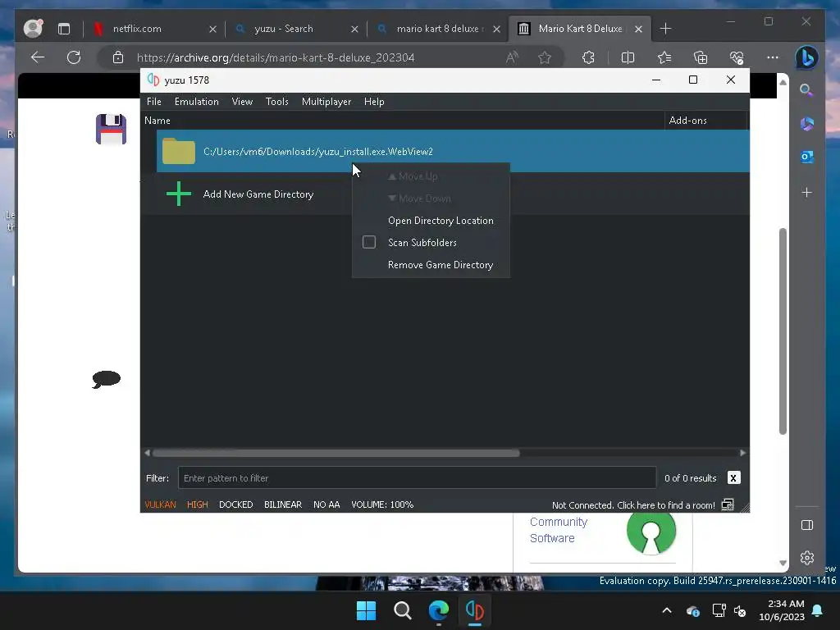Refresh the archive.org page
The height and width of the screenshot is (630, 840).
pyautogui.click(x=74, y=57)
